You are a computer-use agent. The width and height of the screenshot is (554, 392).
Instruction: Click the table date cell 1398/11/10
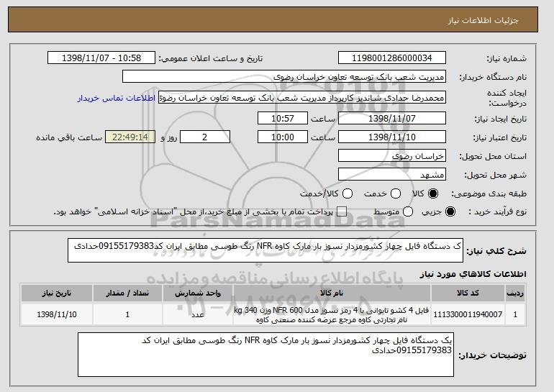point(57,314)
